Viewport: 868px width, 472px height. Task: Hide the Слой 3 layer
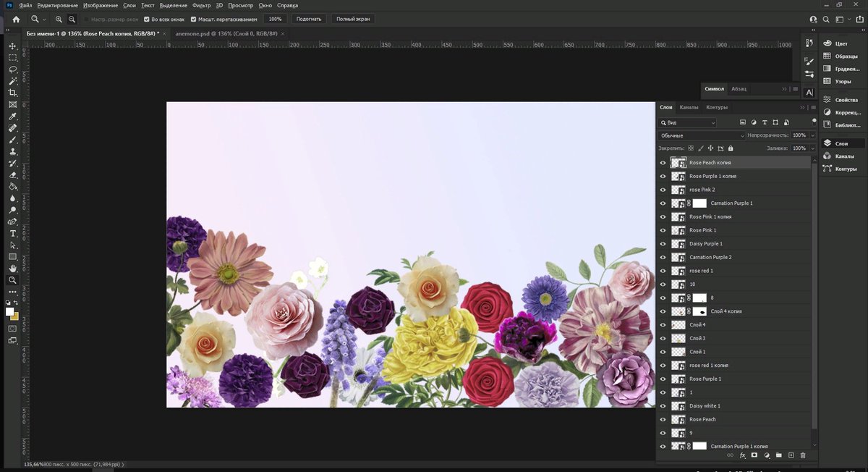pos(663,338)
